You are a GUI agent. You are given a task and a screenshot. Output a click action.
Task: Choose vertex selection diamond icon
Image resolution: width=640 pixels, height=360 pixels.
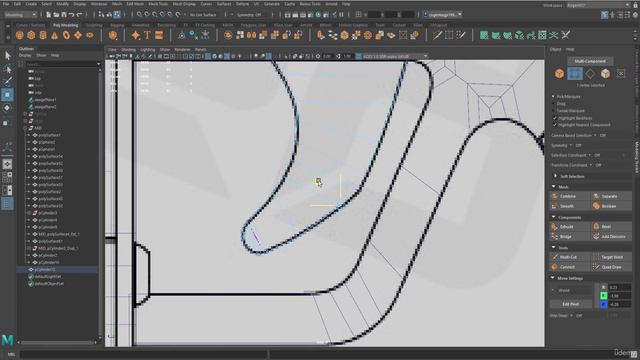click(590, 73)
